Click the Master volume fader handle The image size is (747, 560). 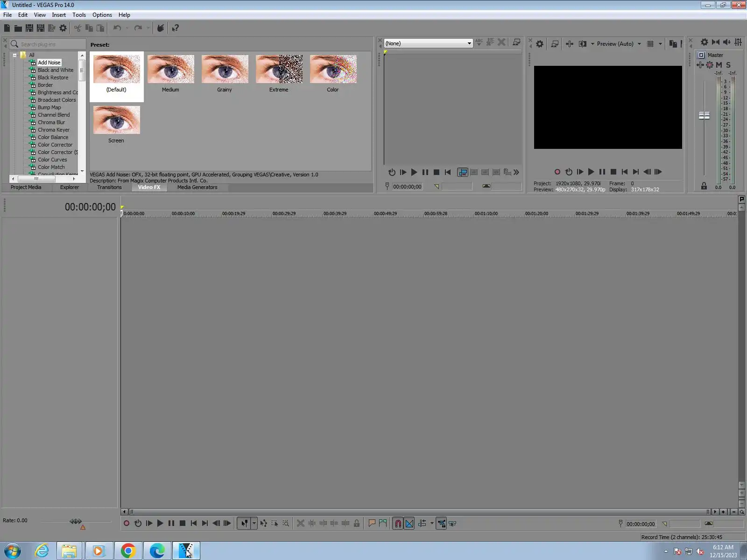[704, 115]
